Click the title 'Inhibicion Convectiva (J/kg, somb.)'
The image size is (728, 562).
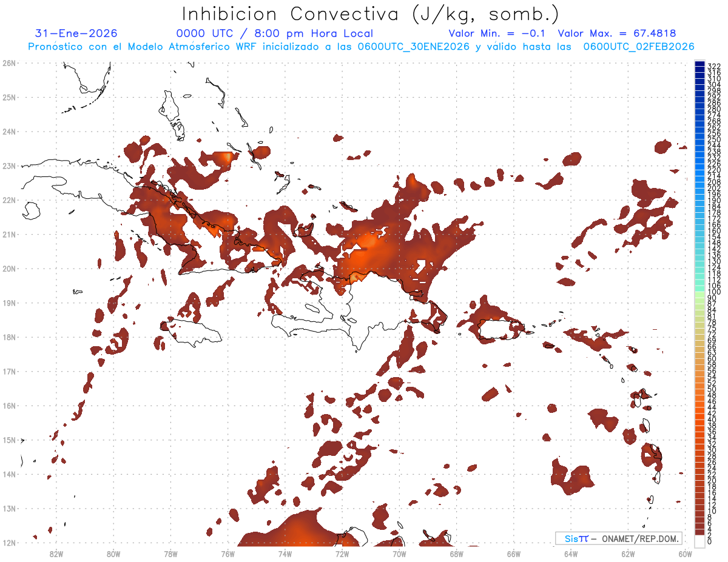(x=371, y=14)
